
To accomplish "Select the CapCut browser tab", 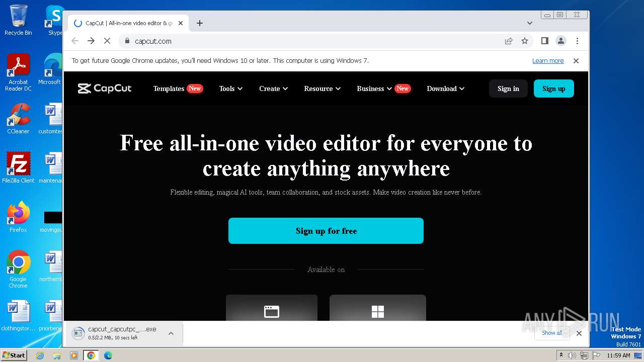I will (x=128, y=23).
